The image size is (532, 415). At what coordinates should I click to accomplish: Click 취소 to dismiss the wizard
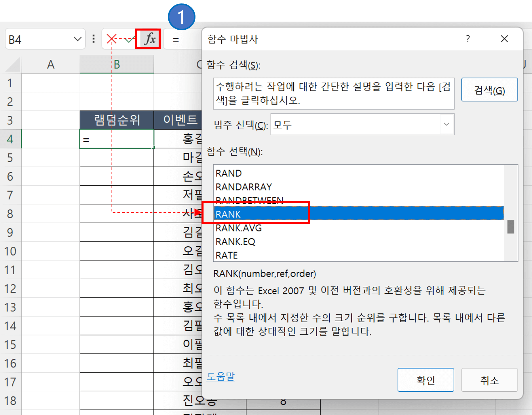[x=489, y=380]
